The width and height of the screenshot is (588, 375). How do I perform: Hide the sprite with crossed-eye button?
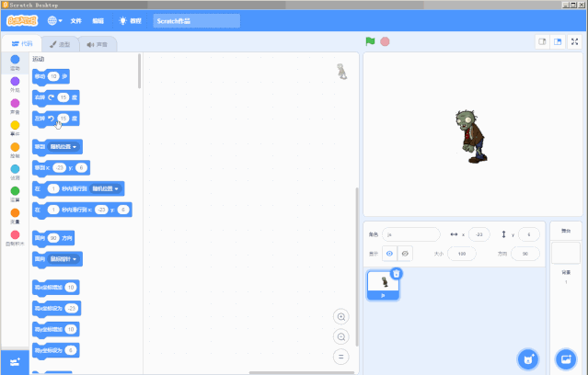pos(405,254)
